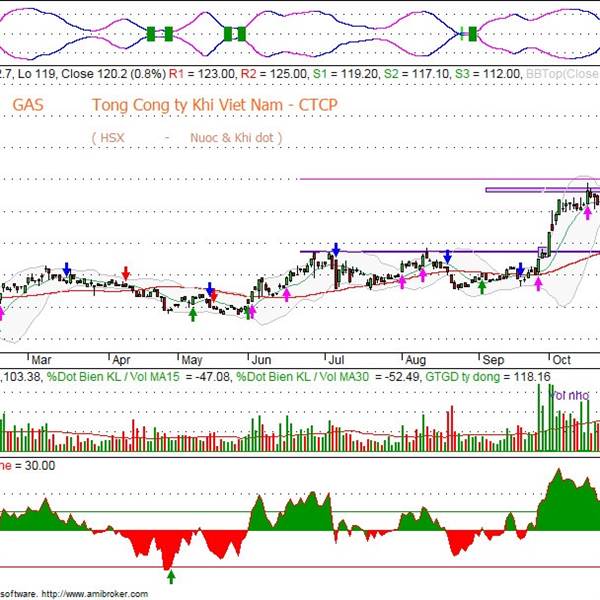The image size is (600, 600).
Task: Click the R1 = 123.00 resistance value
Action: coord(202,73)
